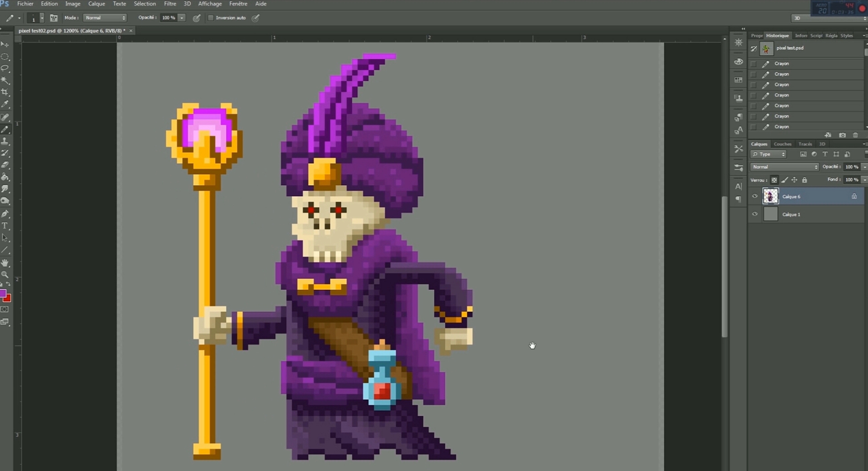Toggle pressure for opacity button

tap(197, 18)
